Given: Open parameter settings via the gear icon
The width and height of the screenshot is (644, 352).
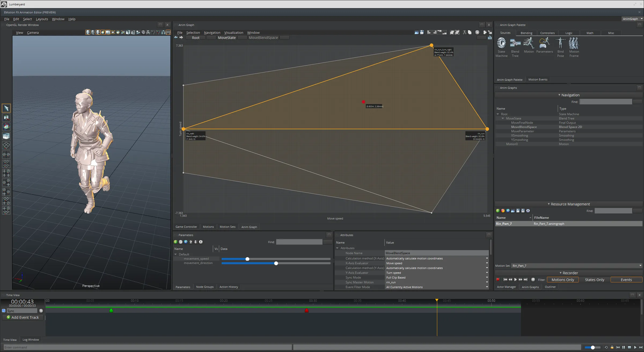Looking at the screenshot, I should click(201, 242).
